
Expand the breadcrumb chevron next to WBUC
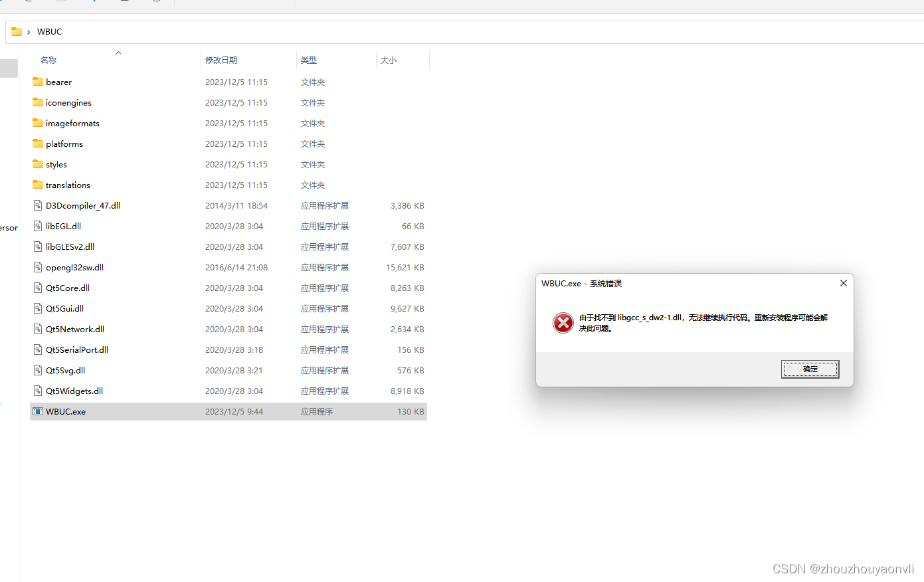pyautogui.click(x=28, y=31)
